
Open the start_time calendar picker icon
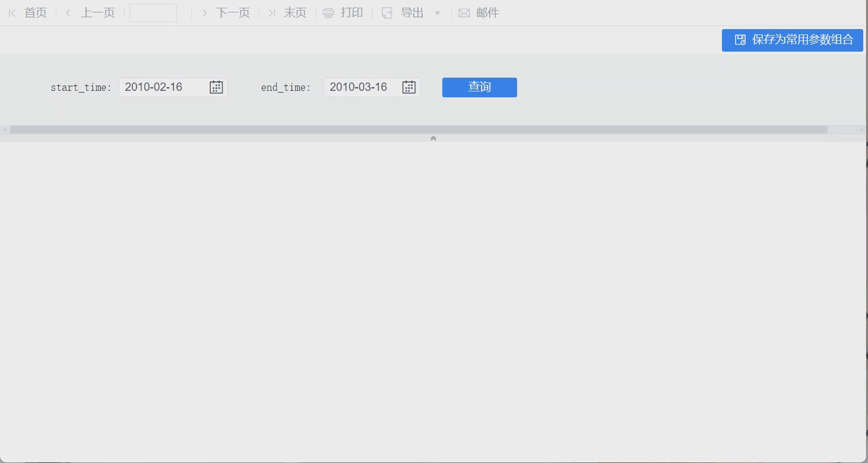click(216, 87)
